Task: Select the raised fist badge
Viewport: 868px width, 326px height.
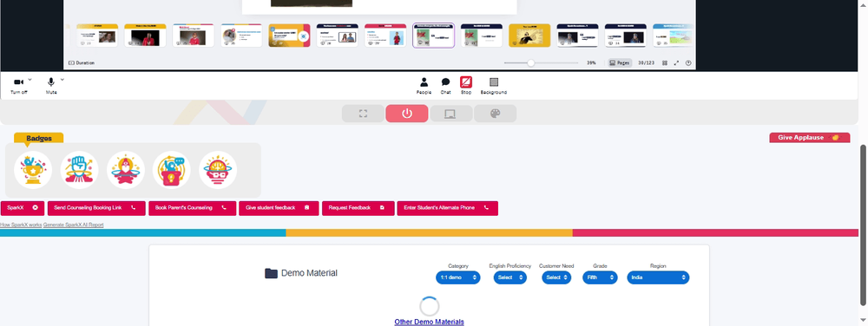Action: coord(80,170)
